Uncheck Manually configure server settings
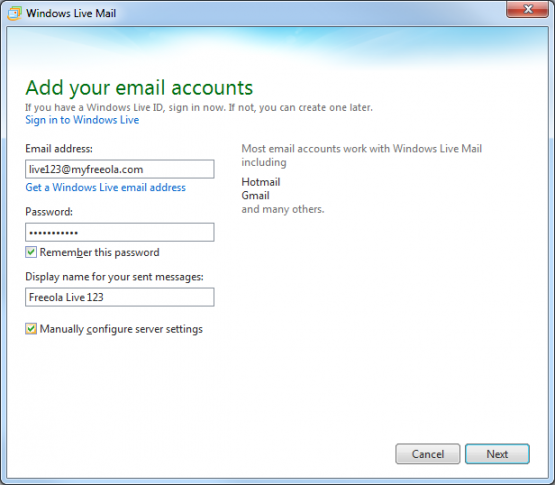Screen dimensions: 555x485 [31, 329]
